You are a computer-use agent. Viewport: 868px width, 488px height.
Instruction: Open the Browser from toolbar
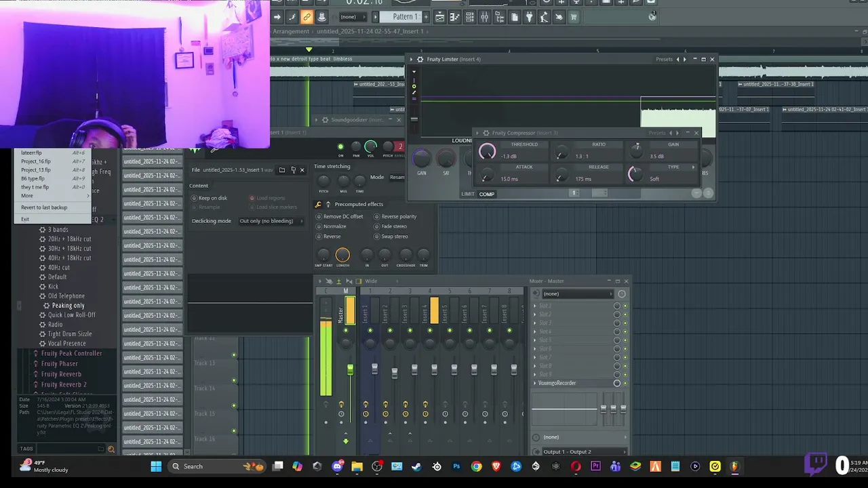click(499, 17)
